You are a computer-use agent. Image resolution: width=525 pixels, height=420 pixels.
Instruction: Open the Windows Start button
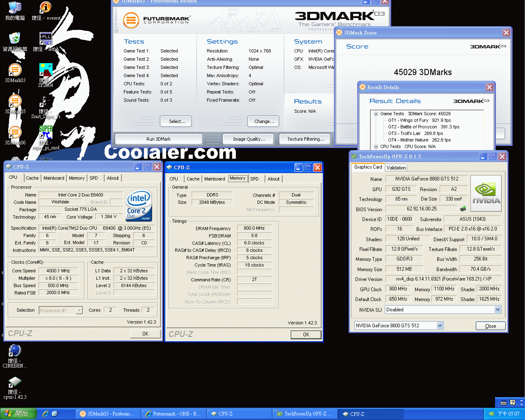click(18, 414)
